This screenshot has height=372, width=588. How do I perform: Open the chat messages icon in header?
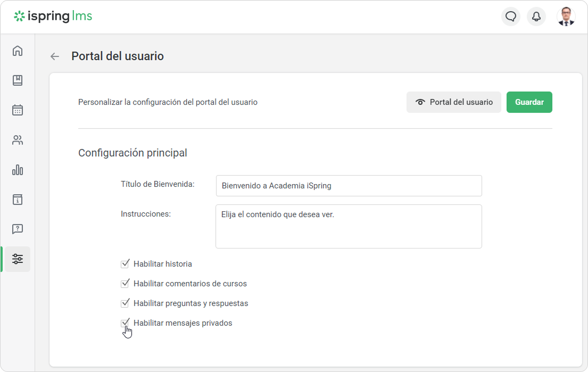[x=511, y=16]
